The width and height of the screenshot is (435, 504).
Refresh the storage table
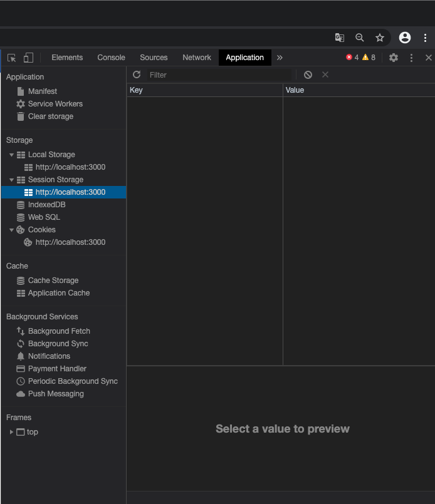(137, 75)
